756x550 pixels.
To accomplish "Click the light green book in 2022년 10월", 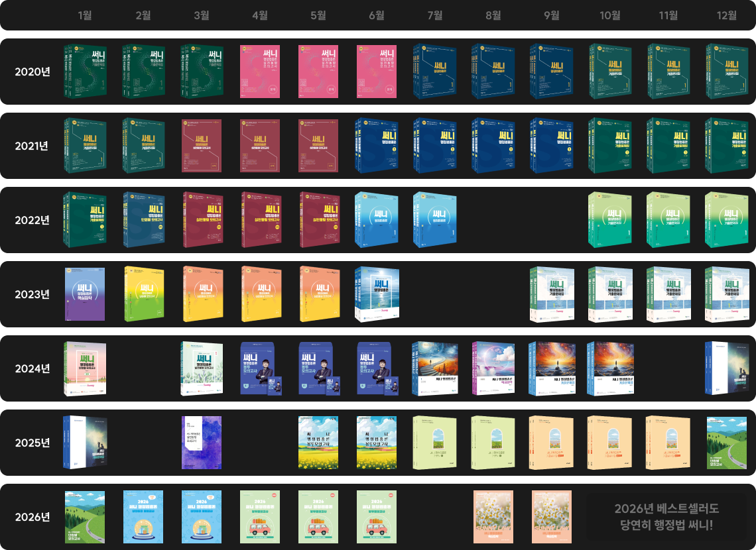I will 610,219.
